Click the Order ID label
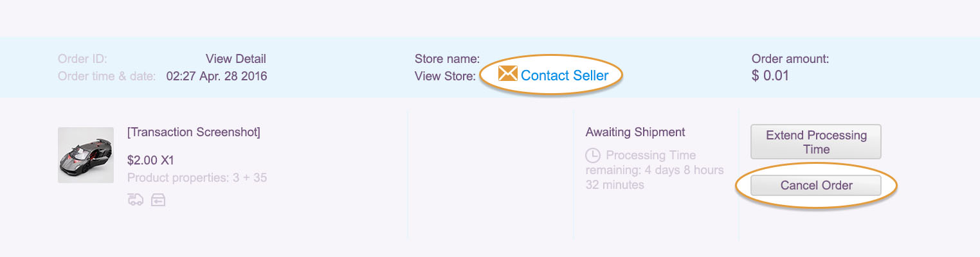Image resolution: width=980 pixels, height=257 pixels. tap(82, 59)
